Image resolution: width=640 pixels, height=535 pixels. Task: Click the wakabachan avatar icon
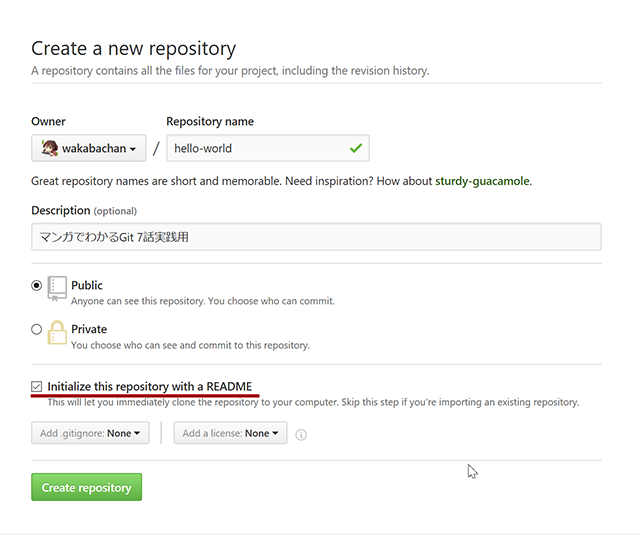(x=49, y=148)
